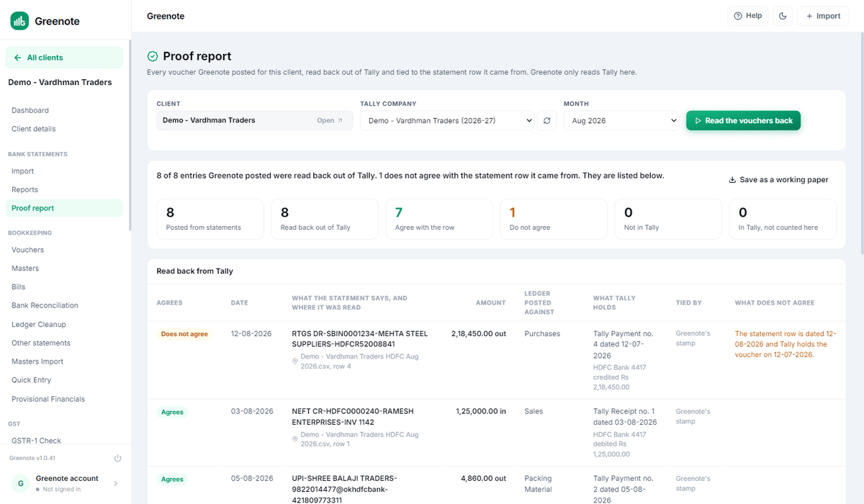
Task: Click amount 4,860.00 out
Action: [483, 478]
